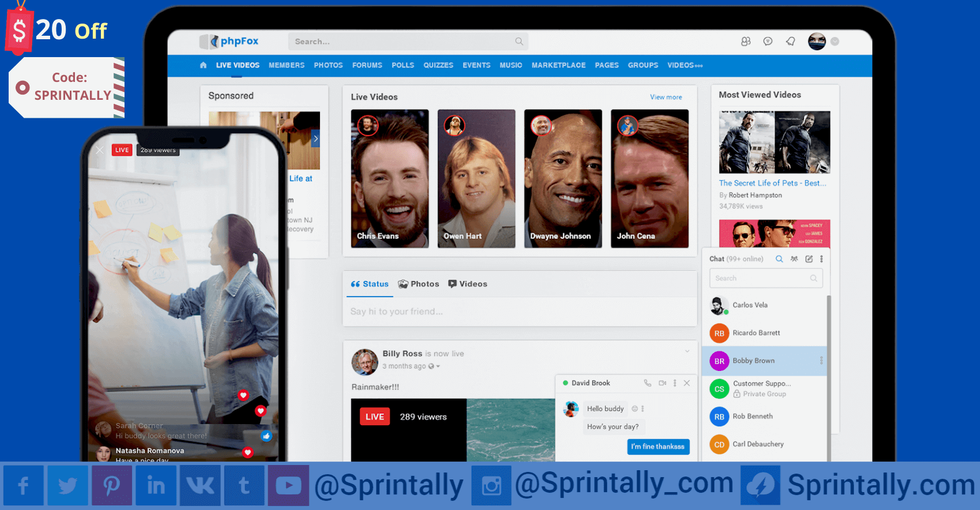The image size is (980, 510).
Task: Open David Brook chat options dots
Action: point(674,383)
